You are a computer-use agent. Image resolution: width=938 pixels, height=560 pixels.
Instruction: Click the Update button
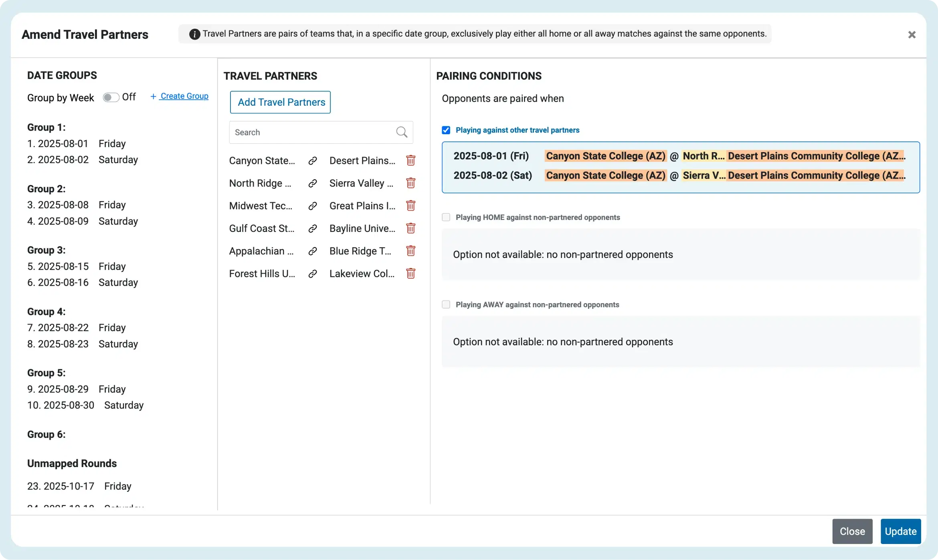coord(901,531)
